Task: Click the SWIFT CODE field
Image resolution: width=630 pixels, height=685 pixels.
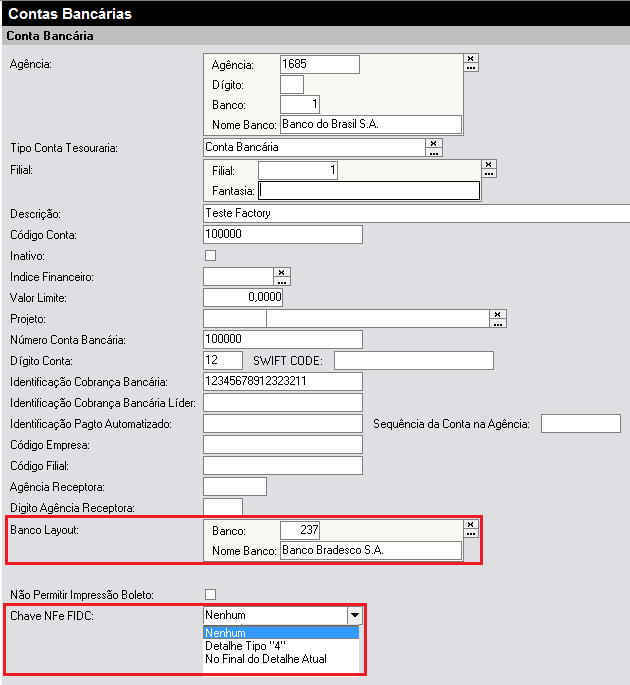Action: [414, 360]
